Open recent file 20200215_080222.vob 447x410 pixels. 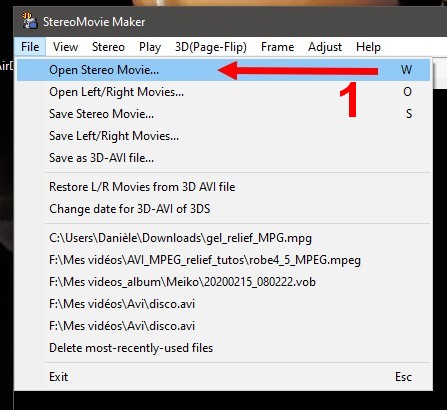[x=224, y=282]
